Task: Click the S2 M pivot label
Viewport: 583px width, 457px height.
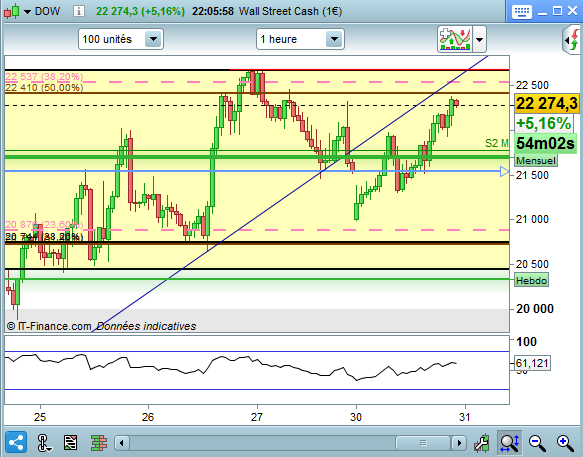Action: pos(496,143)
